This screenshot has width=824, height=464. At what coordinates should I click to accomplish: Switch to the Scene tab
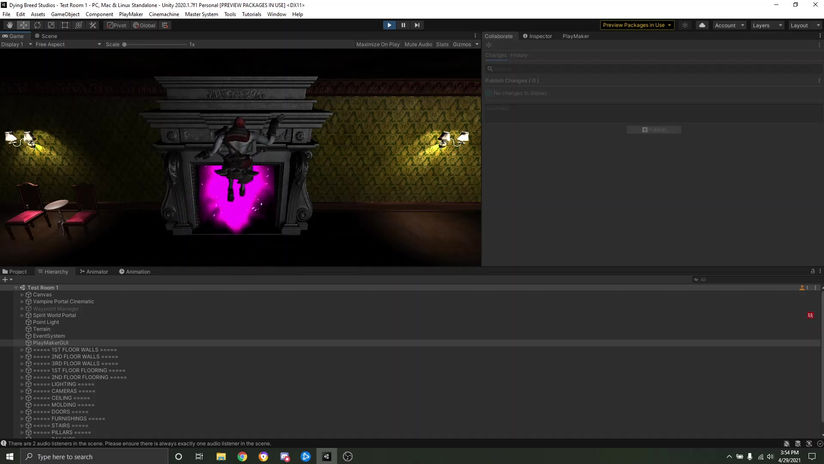[x=46, y=36]
